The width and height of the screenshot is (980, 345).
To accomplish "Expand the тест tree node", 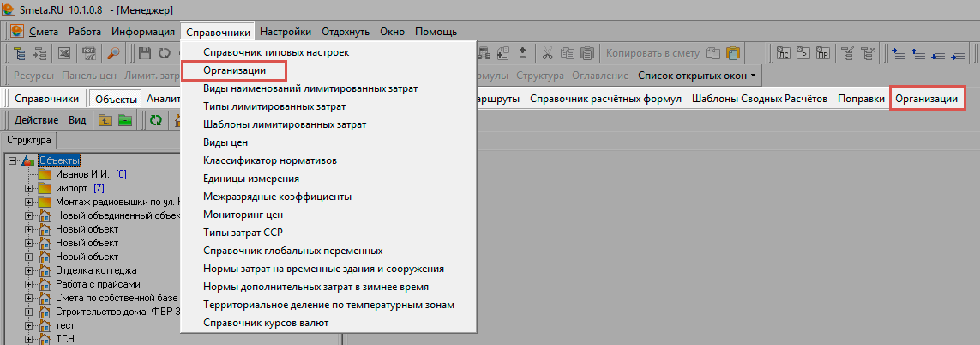I will [x=28, y=325].
